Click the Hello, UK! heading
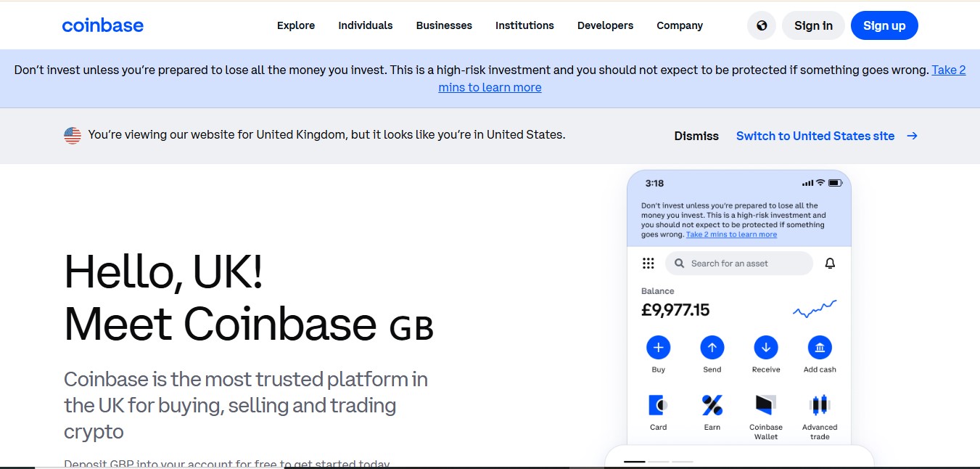The image size is (980, 469). (163, 272)
